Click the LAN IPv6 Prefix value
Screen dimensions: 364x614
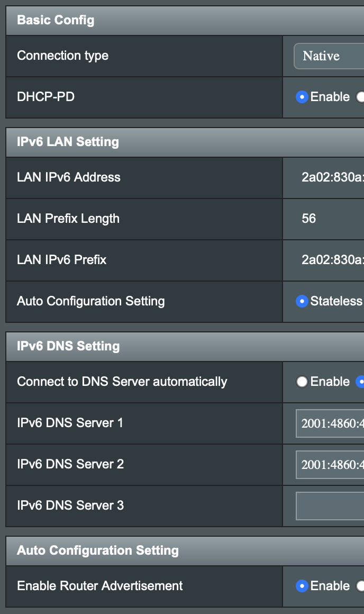(x=332, y=260)
